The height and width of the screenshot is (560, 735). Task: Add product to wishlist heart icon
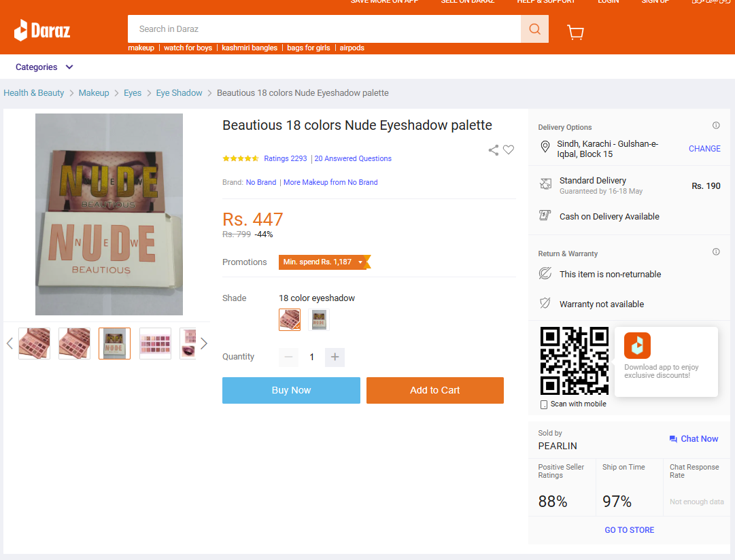click(509, 150)
